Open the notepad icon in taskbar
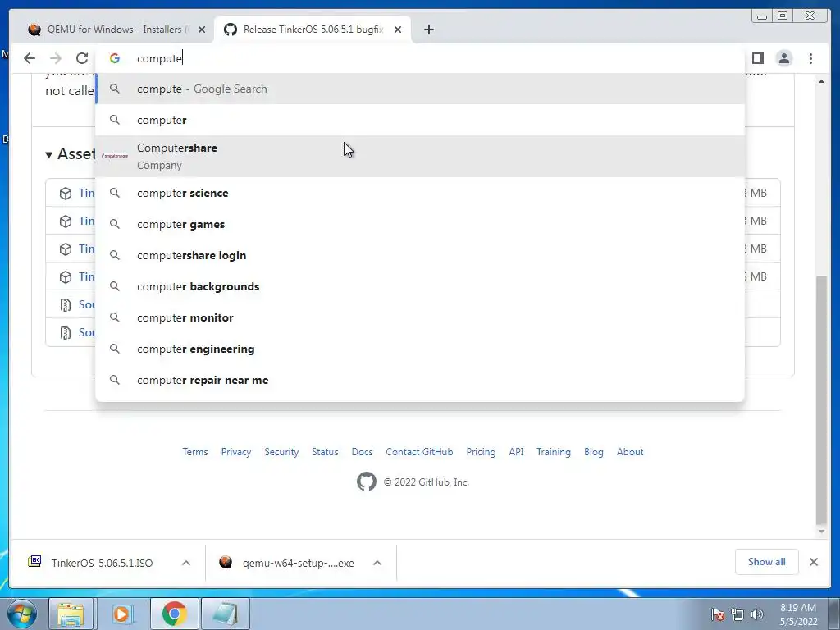The image size is (840, 630). coord(226,614)
